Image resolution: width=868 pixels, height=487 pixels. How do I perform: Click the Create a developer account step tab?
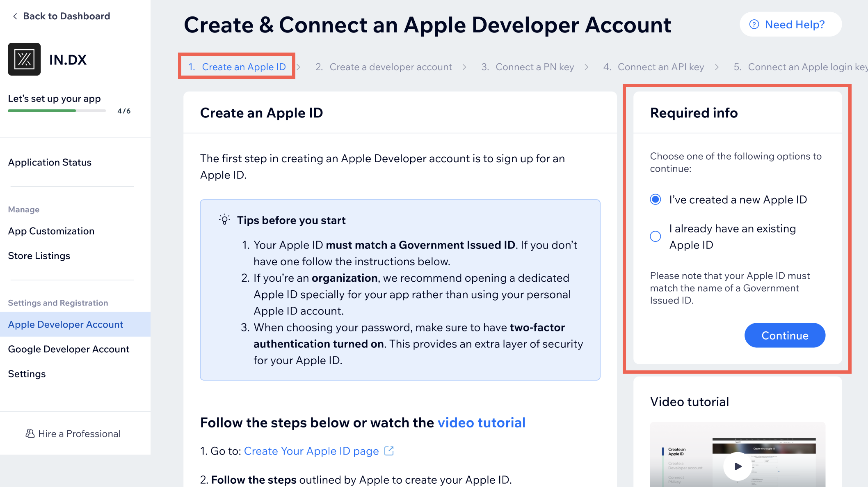click(383, 67)
